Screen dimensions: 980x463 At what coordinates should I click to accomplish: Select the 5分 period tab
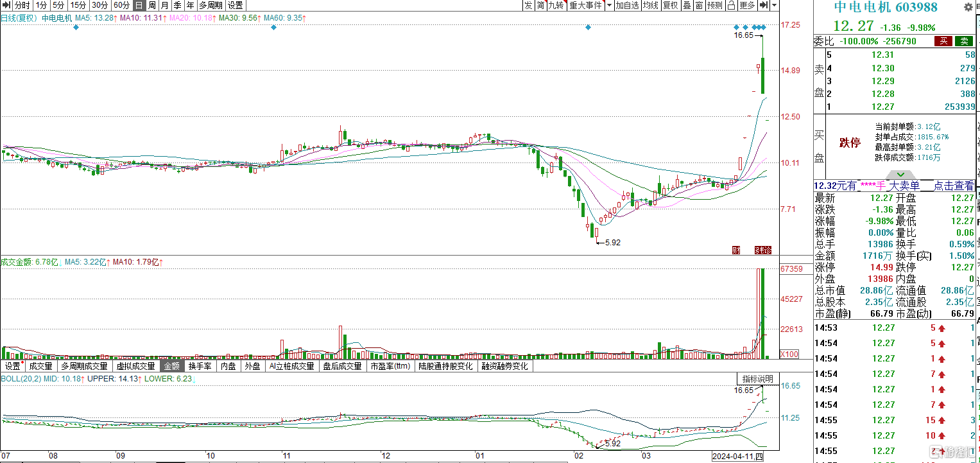pyautogui.click(x=58, y=5)
